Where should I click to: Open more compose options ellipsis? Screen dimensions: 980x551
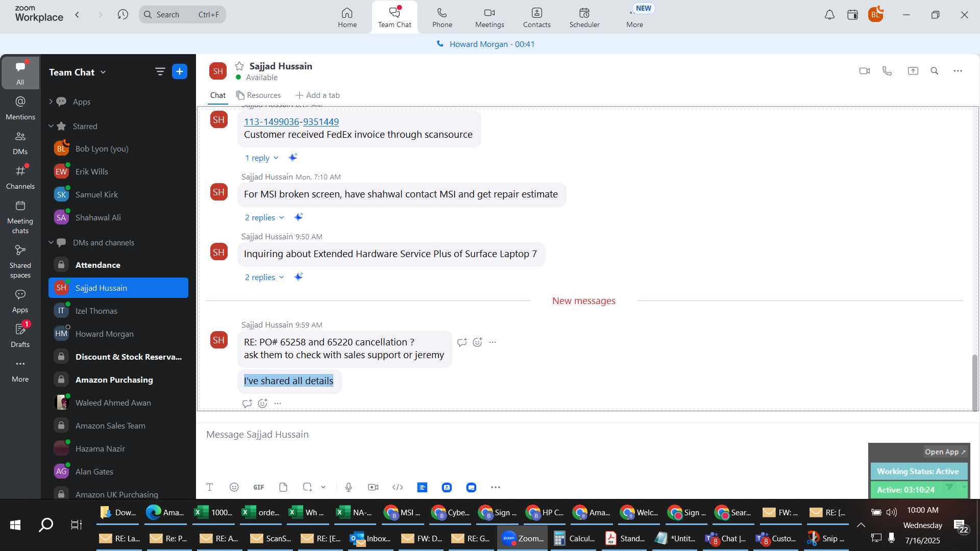click(496, 487)
